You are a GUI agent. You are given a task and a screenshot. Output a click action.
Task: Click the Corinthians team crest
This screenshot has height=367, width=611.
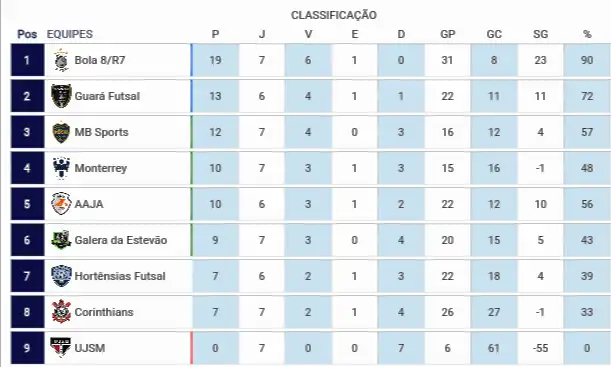[x=61, y=312]
